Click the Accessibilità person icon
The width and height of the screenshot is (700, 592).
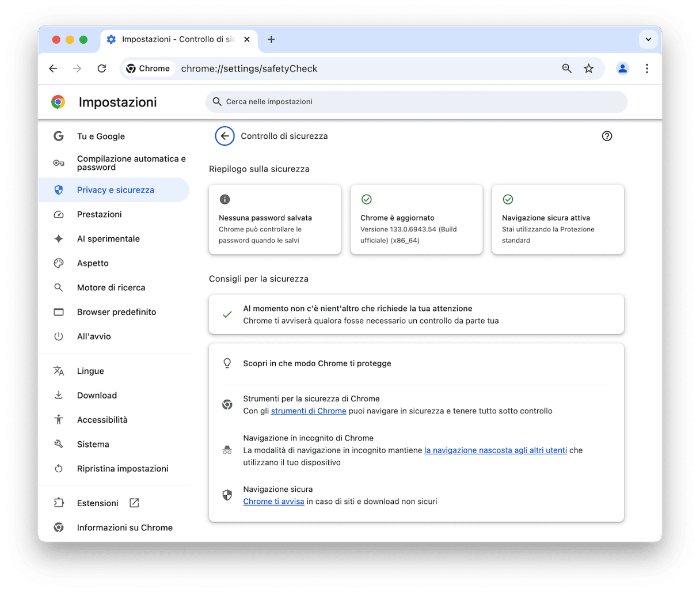coord(59,420)
